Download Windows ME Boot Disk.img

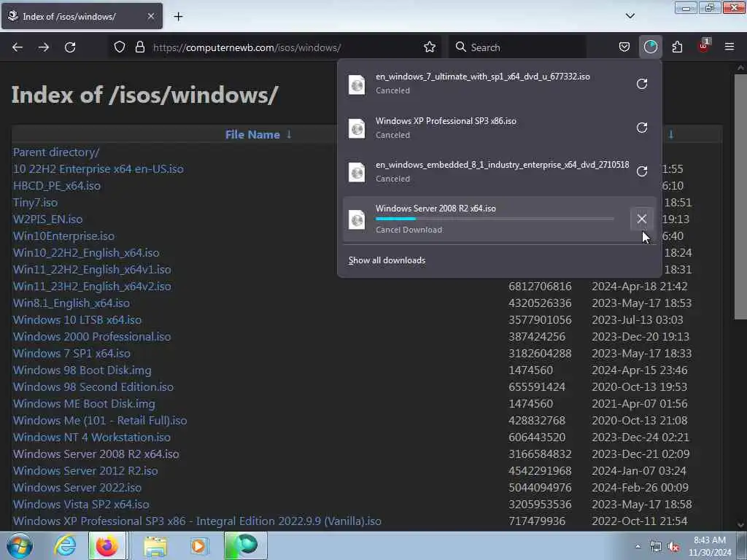tap(84, 404)
